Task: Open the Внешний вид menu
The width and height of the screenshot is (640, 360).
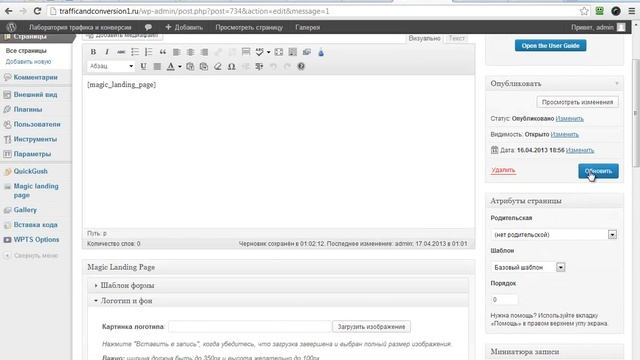Action: pos(36,95)
